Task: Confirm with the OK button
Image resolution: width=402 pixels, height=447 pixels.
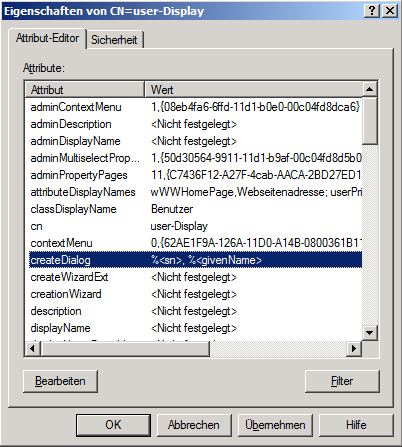Action: point(113,425)
